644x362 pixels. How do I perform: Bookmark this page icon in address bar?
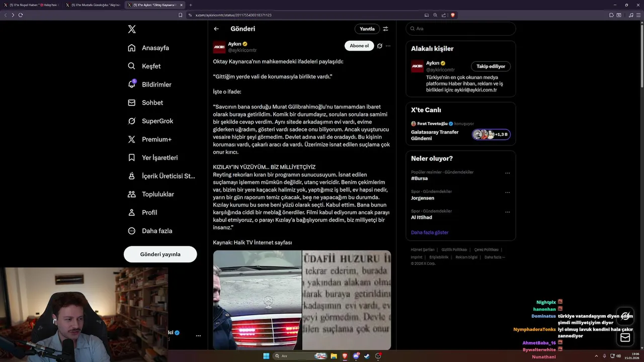click(x=181, y=15)
